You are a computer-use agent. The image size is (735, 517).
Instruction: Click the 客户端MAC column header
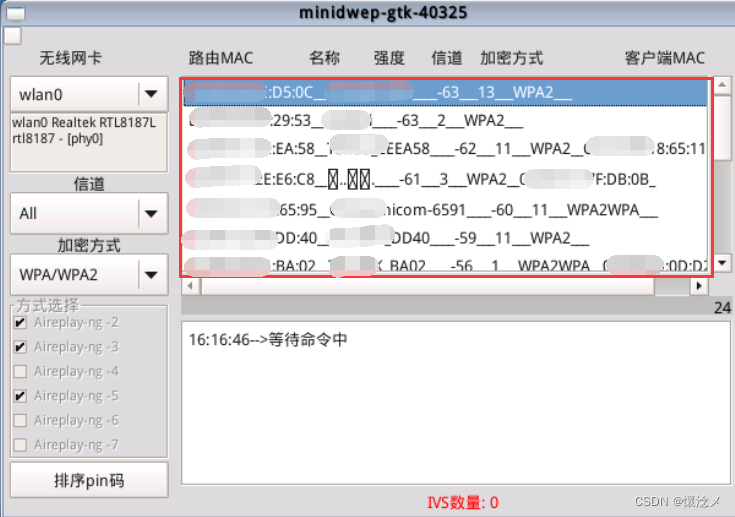pyautogui.click(x=665, y=58)
